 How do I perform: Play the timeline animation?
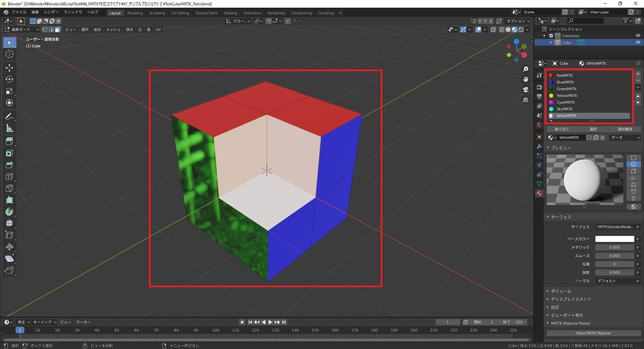pyautogui.click(x=270, y=322)
